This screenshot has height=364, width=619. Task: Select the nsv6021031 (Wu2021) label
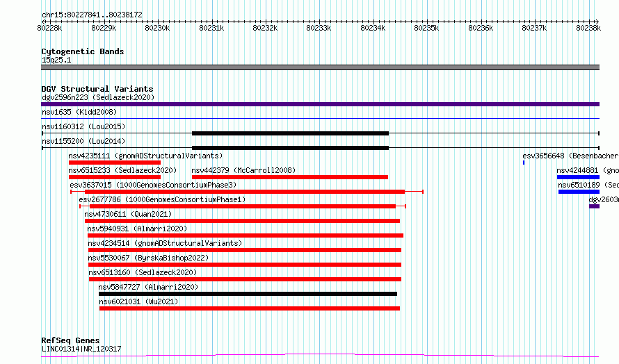tap(138, 301)
